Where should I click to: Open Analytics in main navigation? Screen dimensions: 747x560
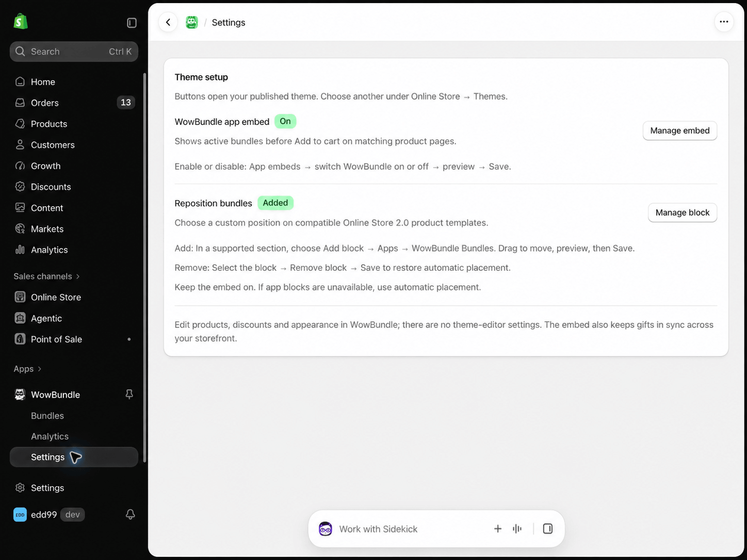pos(74,250)
